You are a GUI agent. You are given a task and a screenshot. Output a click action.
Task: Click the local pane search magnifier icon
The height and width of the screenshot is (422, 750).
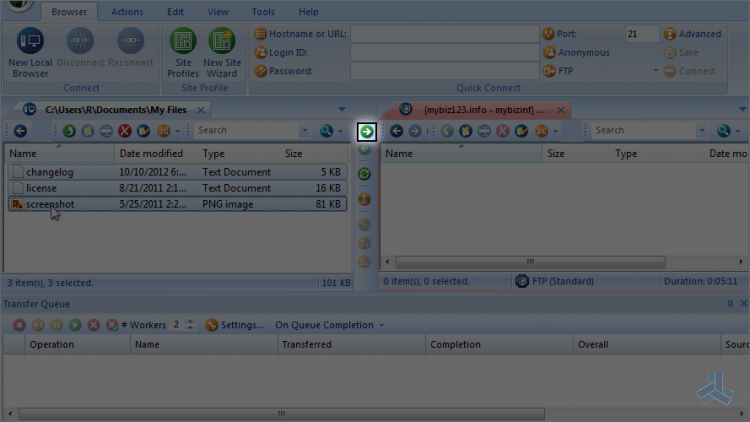pos(326,131)
